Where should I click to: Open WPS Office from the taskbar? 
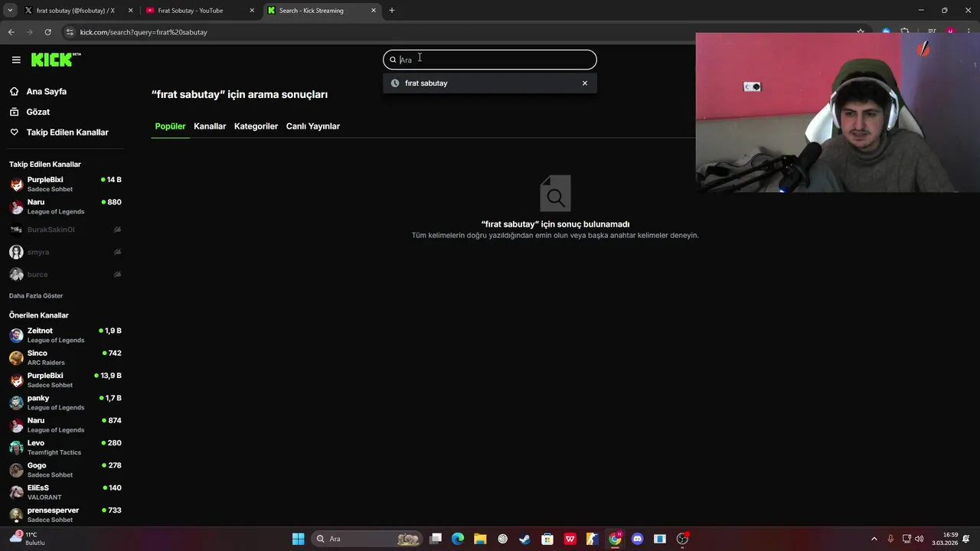click(570, 539)
